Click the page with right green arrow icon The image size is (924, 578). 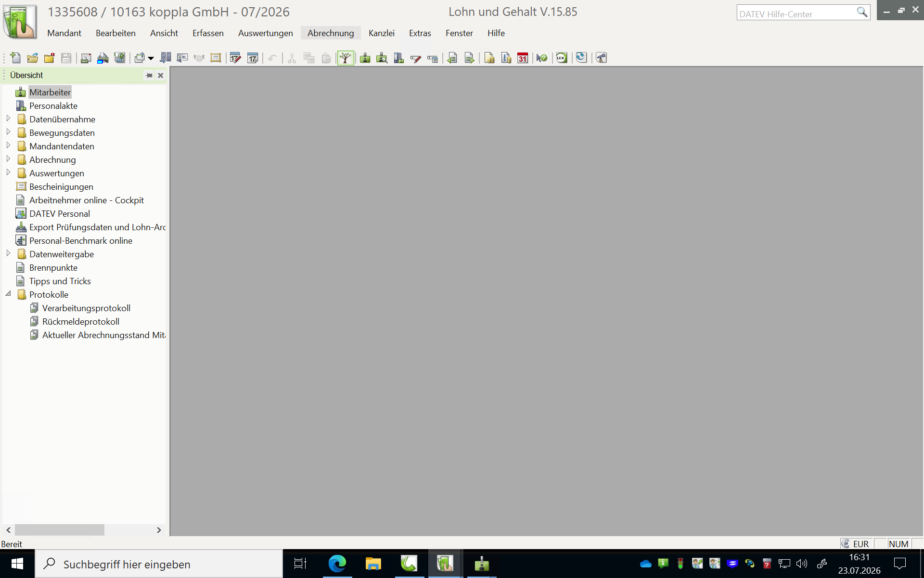click(x=469, y=58)
